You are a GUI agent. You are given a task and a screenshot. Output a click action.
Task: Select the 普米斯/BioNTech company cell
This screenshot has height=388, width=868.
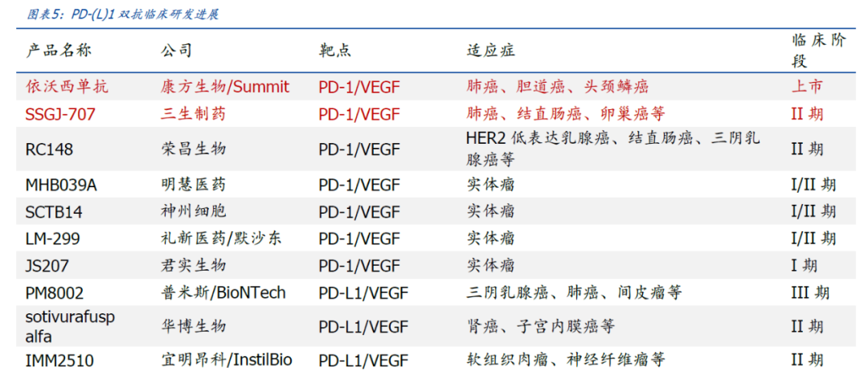click(223, 292)
